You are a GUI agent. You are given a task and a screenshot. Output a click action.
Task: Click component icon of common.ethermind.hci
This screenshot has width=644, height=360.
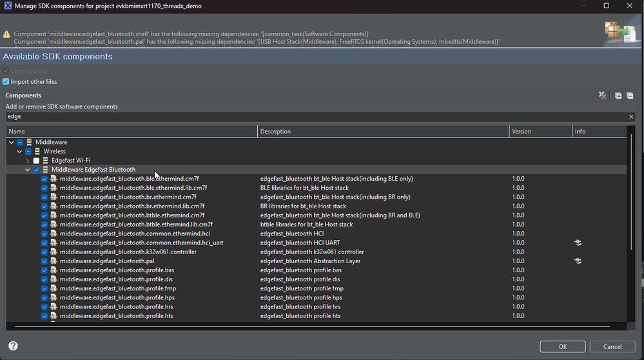54,234
